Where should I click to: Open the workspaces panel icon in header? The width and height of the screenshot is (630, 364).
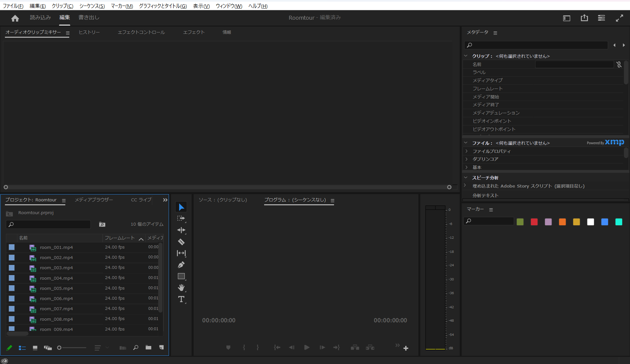pos(567,18)
